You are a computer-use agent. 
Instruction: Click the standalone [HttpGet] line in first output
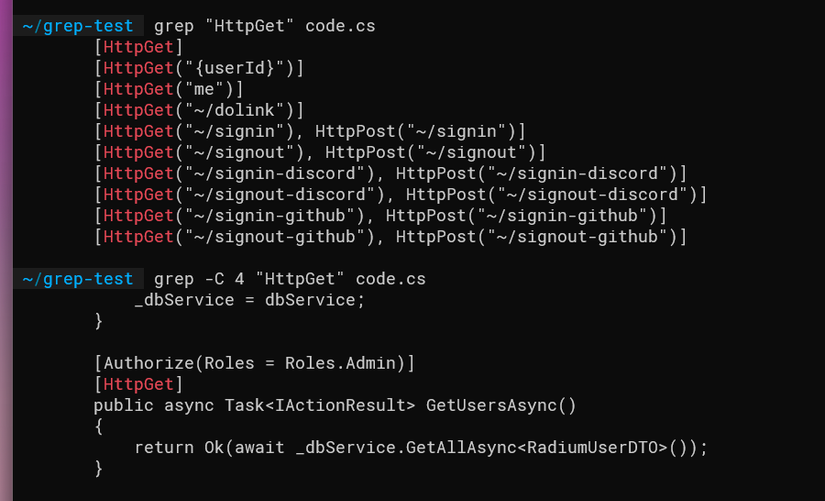pos(138,47)
